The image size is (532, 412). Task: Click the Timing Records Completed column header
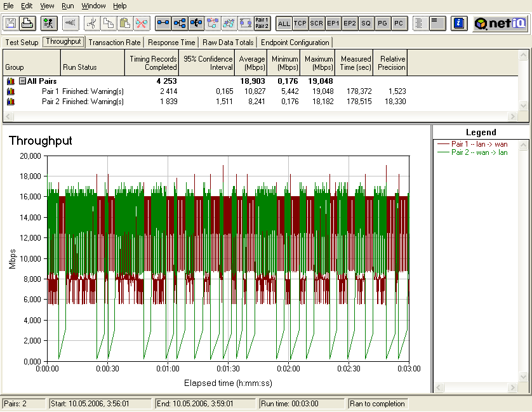(x=152, y=63)
